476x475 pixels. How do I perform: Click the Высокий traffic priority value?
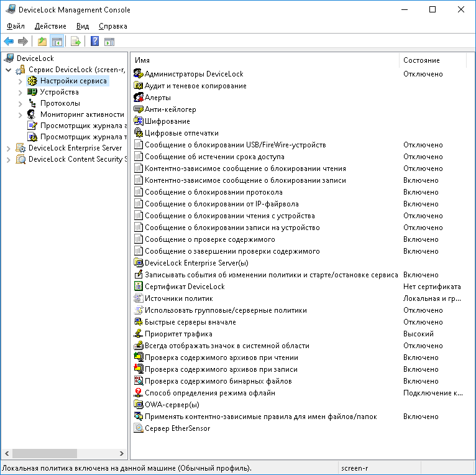[x=418, y=334]
